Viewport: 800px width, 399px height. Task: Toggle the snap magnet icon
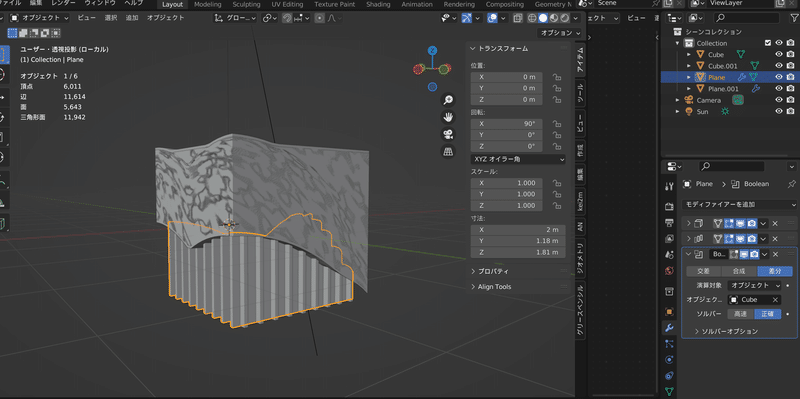pyautogui.click(x=287, y=18)
